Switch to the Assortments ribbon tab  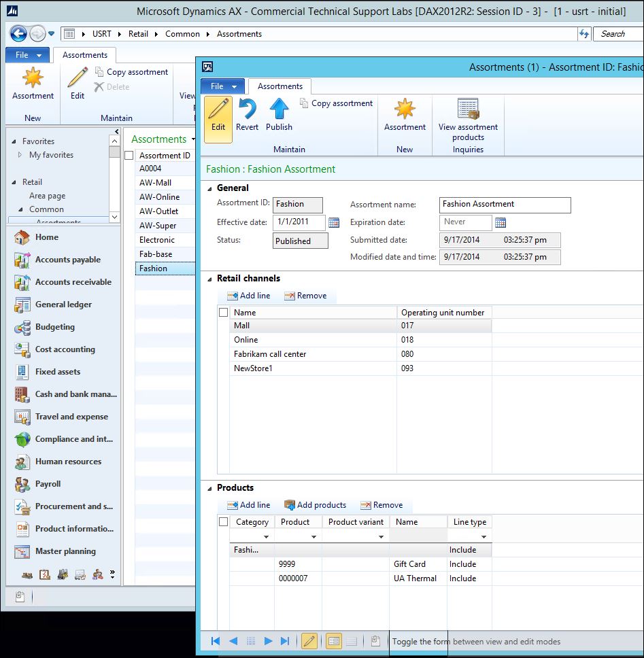point(279,86)
